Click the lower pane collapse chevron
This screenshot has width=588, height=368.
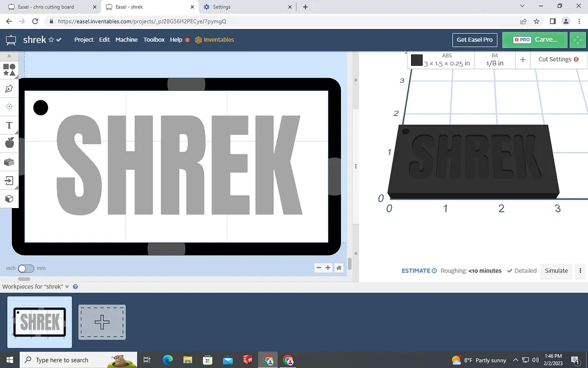click(356, 253)
